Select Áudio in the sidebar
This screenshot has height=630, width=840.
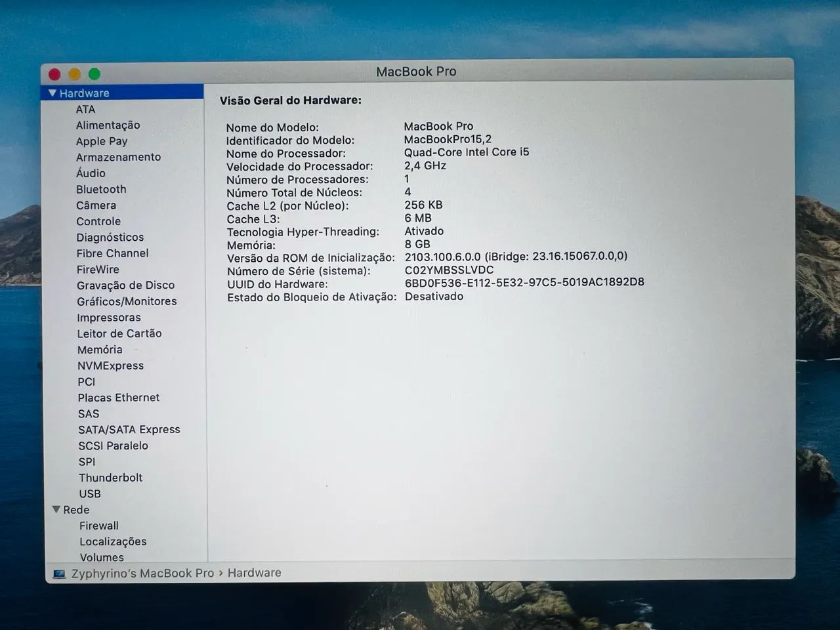(x=91, y=173)
